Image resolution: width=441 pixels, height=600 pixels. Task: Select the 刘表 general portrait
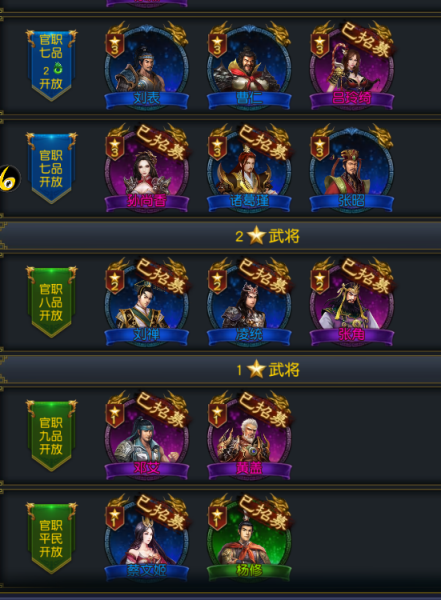[147, 65]
